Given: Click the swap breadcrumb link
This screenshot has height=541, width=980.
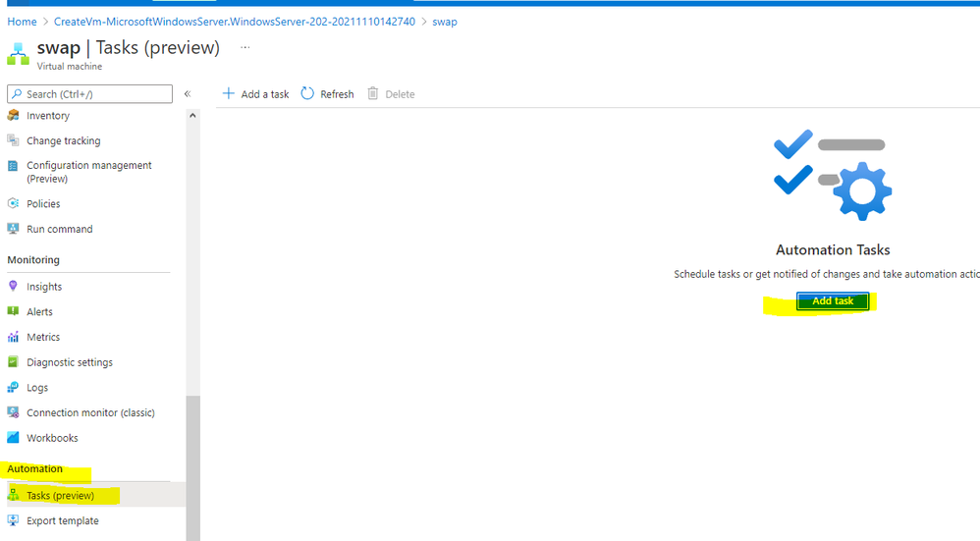Looking at the screenshot, I should pyautogui.click(x=445, y=22).
